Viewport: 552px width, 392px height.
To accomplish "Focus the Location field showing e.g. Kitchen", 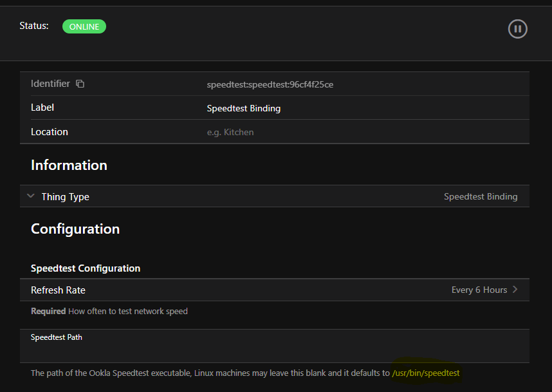I will (x=230, y=132).
